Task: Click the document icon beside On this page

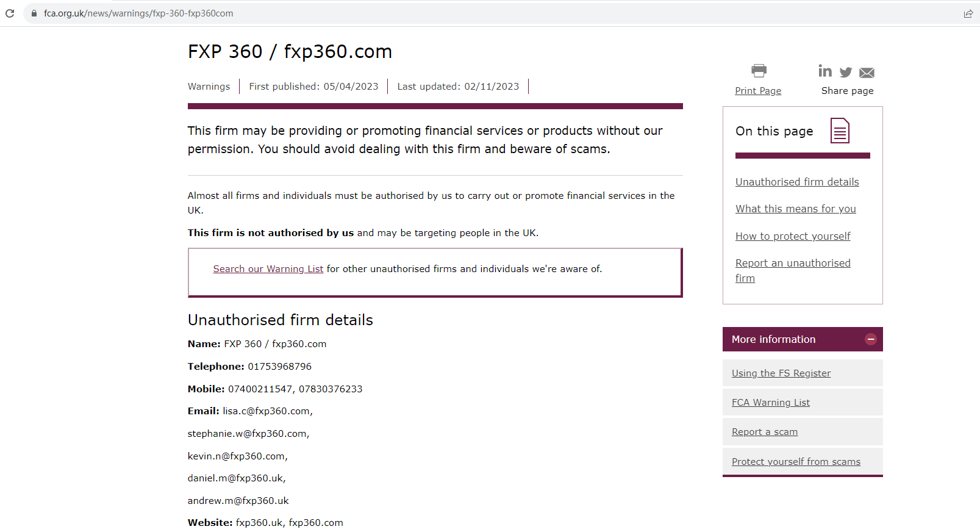Action: [840, 131]
